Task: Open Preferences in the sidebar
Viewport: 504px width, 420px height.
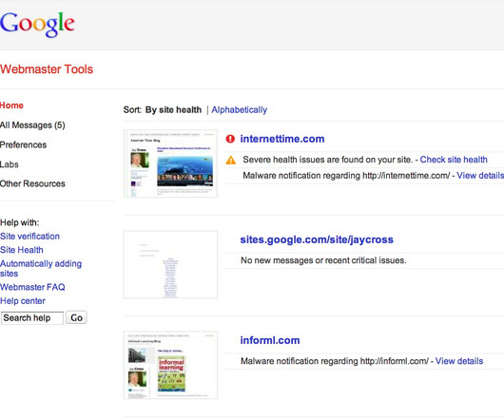Action: coord(23,144)
